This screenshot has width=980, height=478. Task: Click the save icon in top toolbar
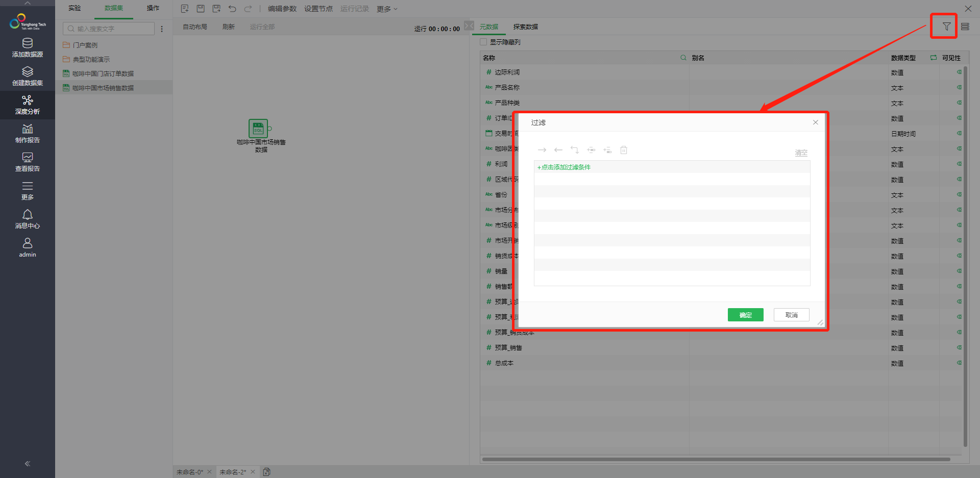(201, 9)
